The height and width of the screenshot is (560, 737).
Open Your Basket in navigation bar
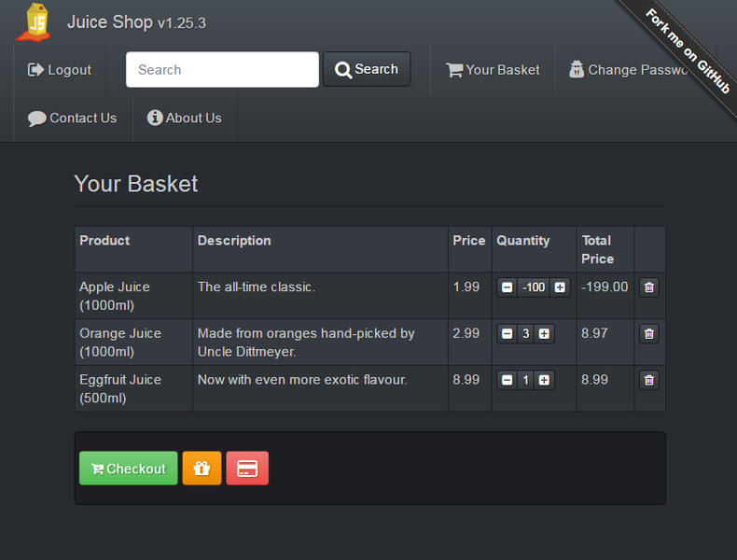[493, 70]
